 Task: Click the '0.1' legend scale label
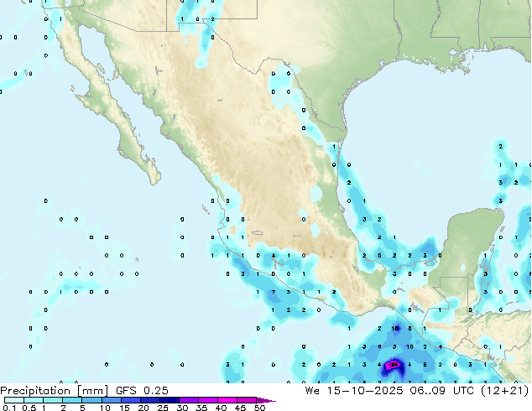coord(9,408)
